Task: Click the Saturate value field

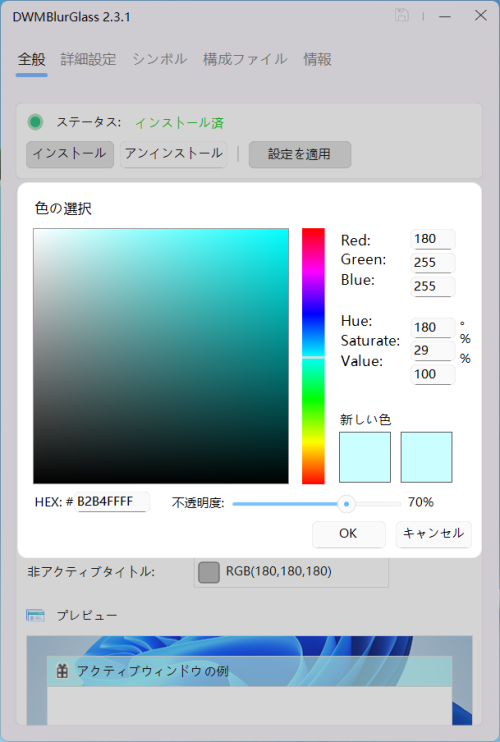Action: point(433,351)
